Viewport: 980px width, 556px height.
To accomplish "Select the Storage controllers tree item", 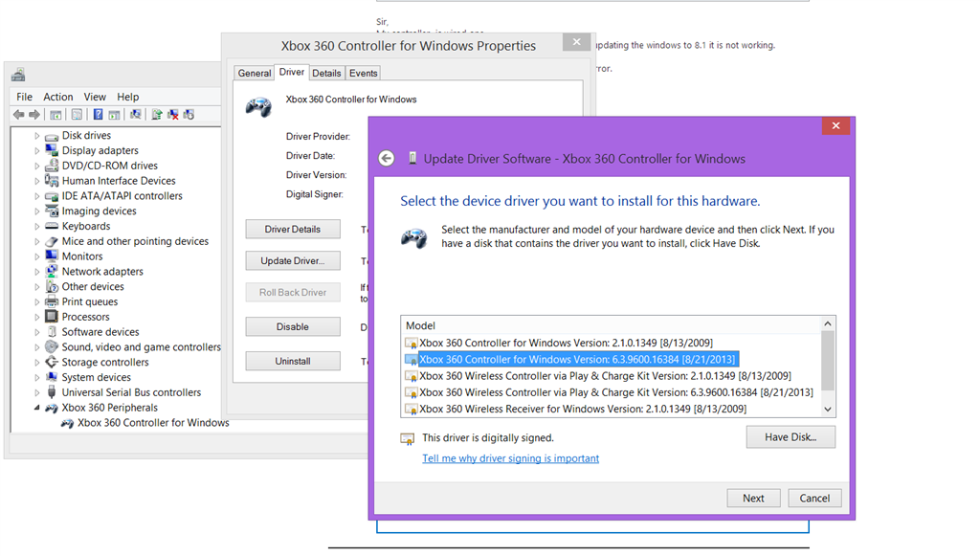I will (x=105, y=363).
